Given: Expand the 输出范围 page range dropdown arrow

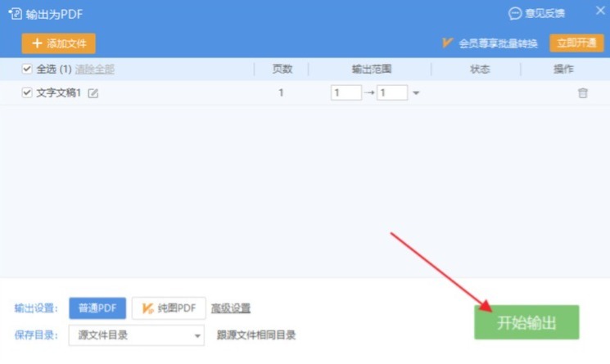Looking at the screenshot, I should (416, 93).
